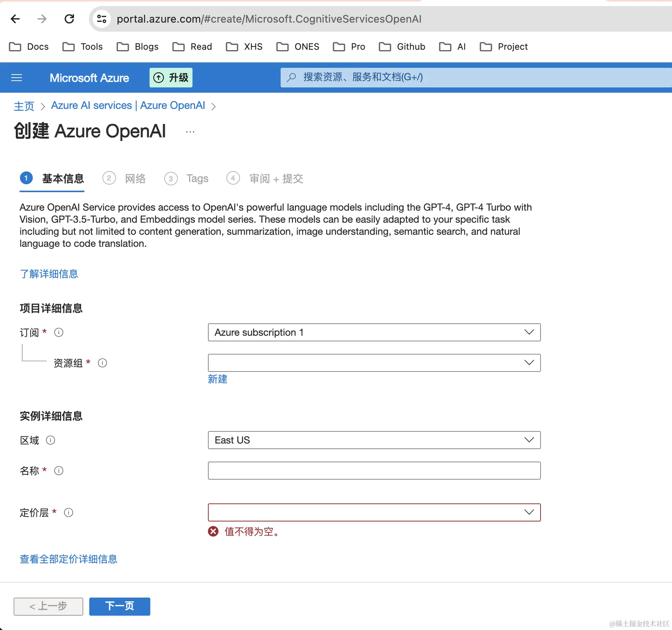Screen dimensions: 672x630
Task: Click the Microsoft Azure logo text
Action: click(x=89, y=78)
